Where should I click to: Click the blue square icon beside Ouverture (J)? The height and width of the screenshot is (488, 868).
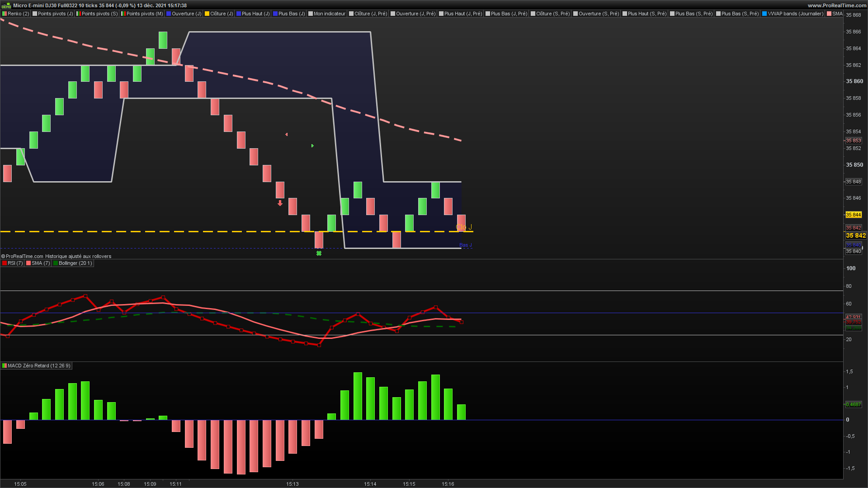tap(169, 14)
